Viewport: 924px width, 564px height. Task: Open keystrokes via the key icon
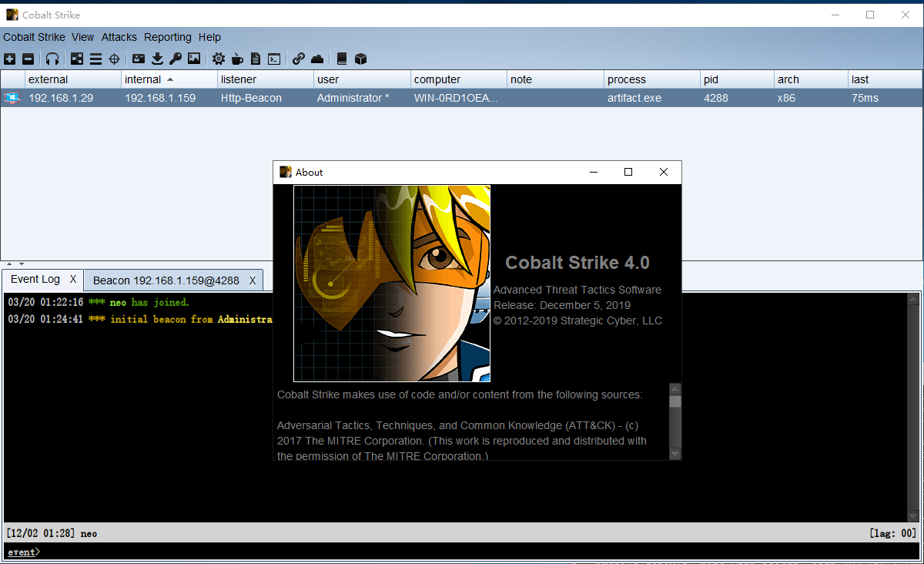pos(176,59)
